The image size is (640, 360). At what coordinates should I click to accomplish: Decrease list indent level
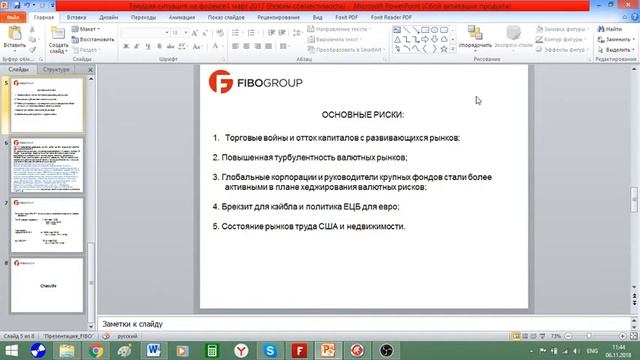coord(271,33)
